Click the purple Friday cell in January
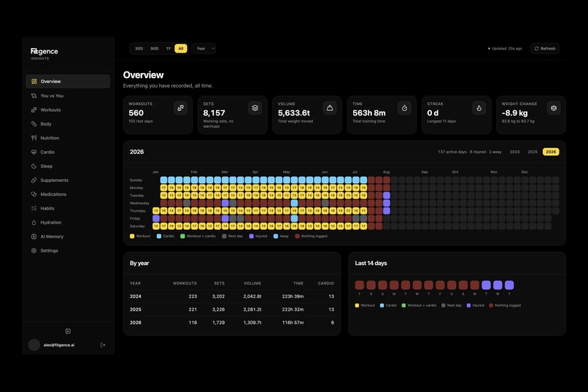Image resolution: width=588 pixels, height=392 pixels. pos(156,218)
